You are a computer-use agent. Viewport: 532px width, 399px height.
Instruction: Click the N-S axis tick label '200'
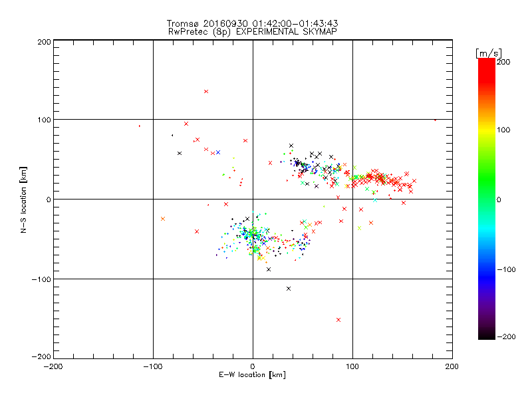(44, 42)
